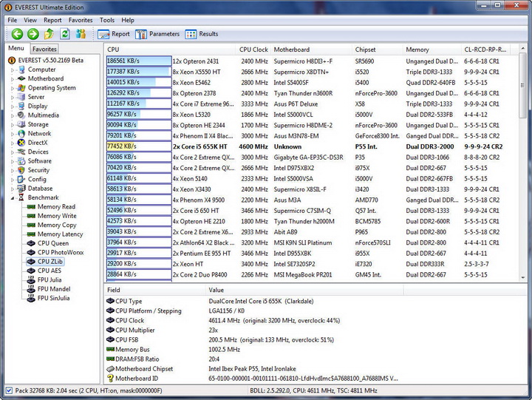Viewport: 532px width, 400px height.
Task: Select the Server icon in the tree
Action: pyautogui.click(x=21, y=97)
